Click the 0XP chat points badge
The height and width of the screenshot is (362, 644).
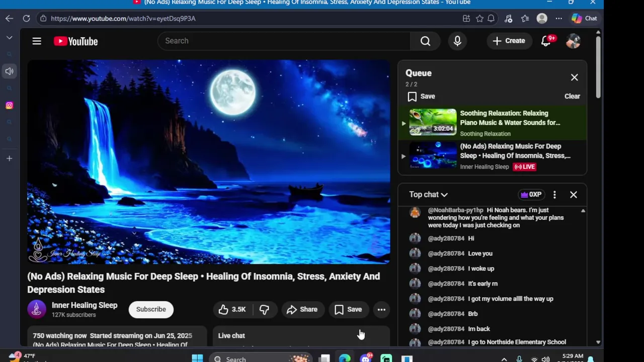[x=531, y=195]
